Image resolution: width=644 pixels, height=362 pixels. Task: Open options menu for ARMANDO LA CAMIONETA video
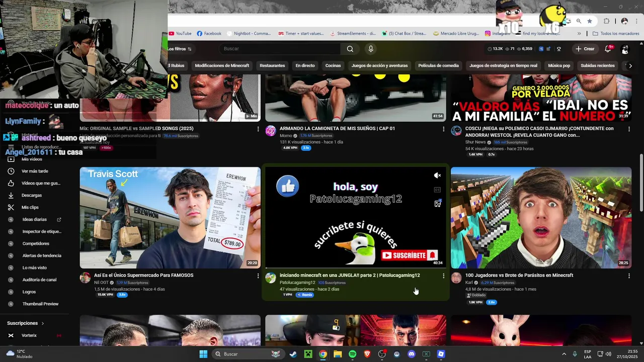pyautogui.click(x=443, y=129)
